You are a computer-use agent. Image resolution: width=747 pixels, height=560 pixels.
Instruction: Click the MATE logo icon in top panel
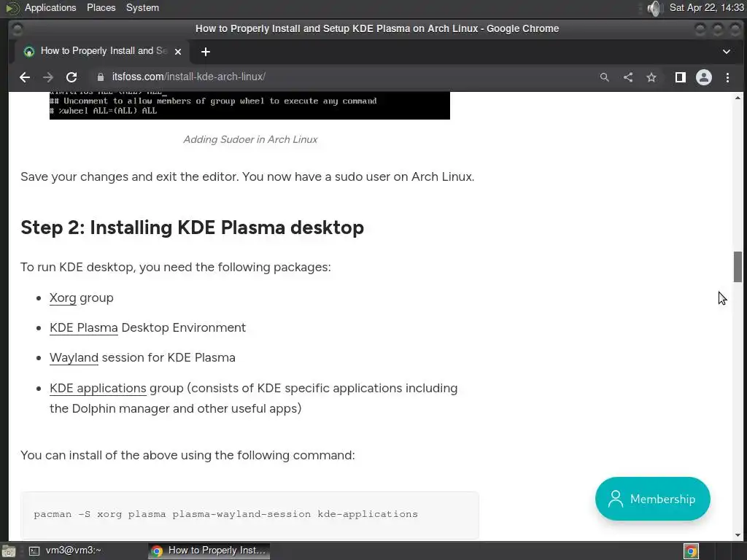point(12,7)
